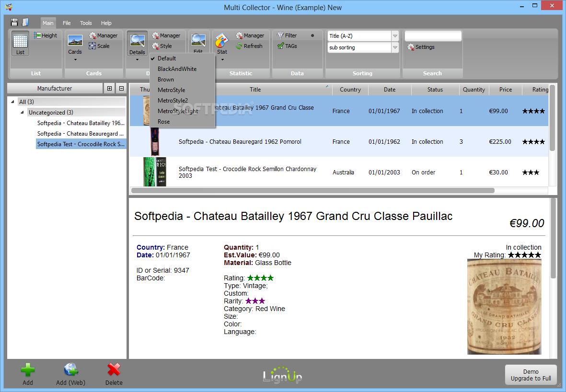Image resolution: width=566 pixels, height=392 pixels.
Task: Sort by Status column header
Action: click(435, 90)
